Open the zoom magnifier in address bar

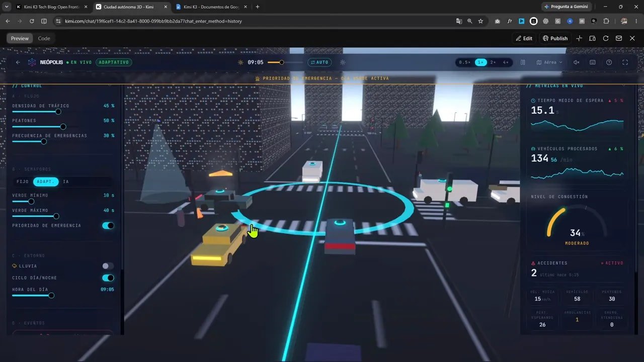(x=469, y=21)
